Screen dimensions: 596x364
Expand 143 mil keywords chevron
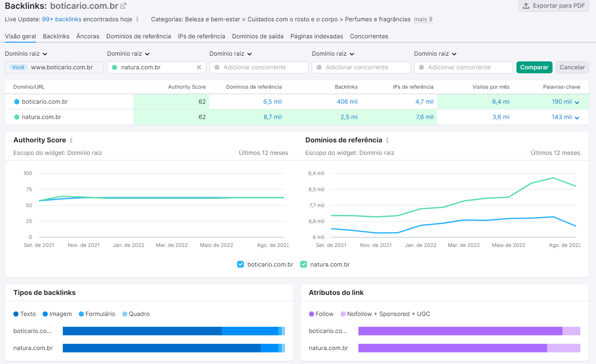coord(577,118)
